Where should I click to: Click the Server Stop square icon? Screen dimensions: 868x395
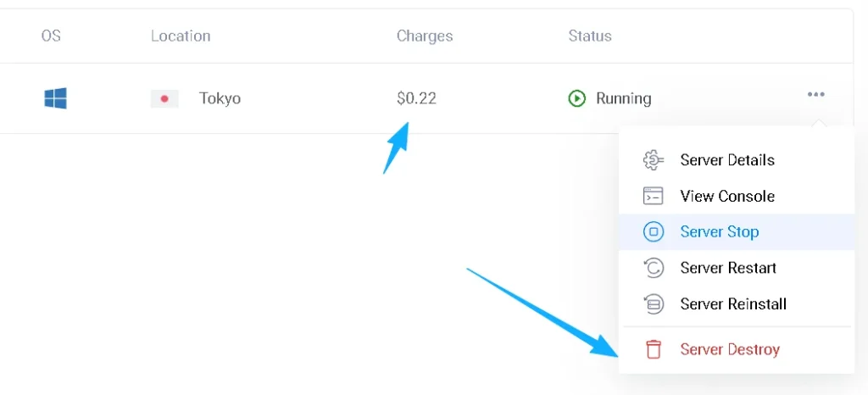(x=653, y=231)
